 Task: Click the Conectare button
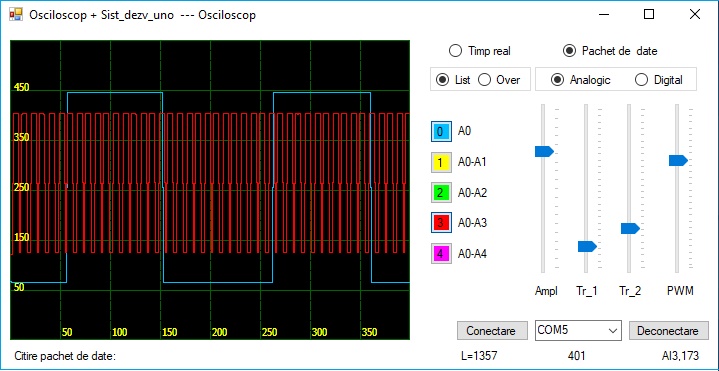pos(492,331)
